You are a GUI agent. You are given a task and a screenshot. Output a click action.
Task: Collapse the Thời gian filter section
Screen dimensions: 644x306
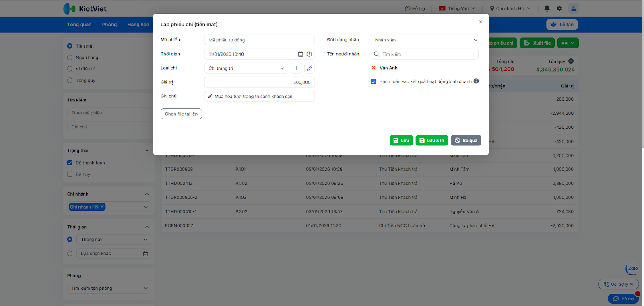[x=147, y=227]
